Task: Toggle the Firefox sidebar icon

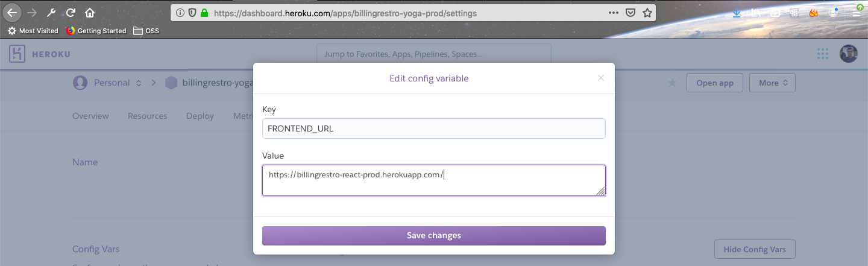Action: [775, 13]
